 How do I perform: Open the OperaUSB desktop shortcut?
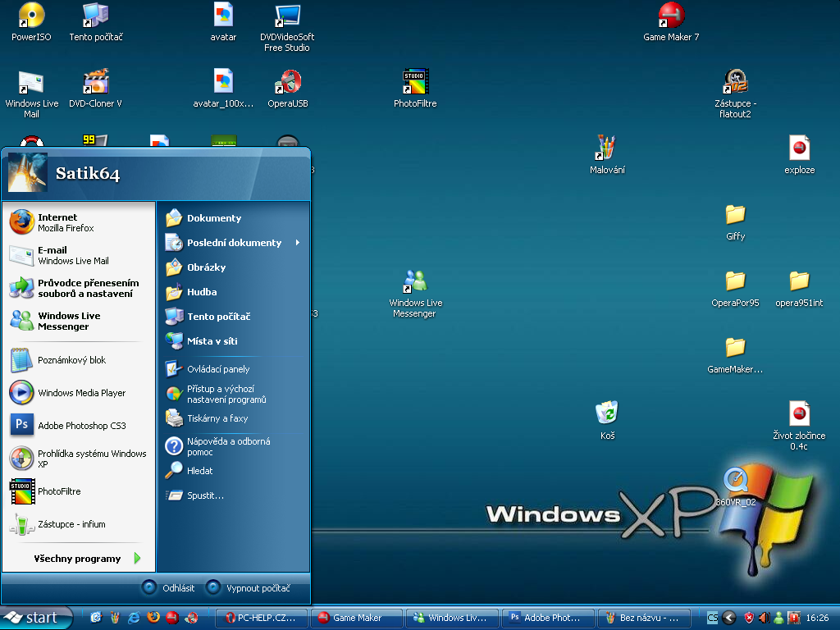point(288,83)
